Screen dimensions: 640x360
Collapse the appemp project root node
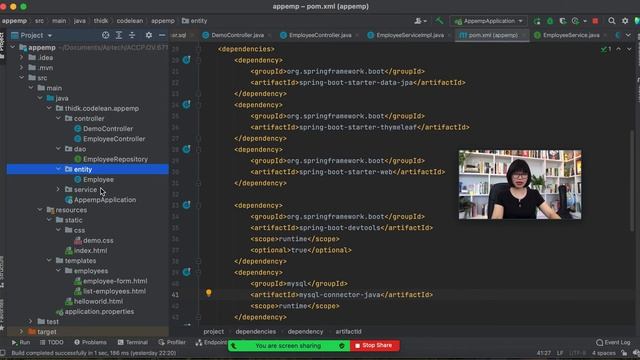coord(13,47)
